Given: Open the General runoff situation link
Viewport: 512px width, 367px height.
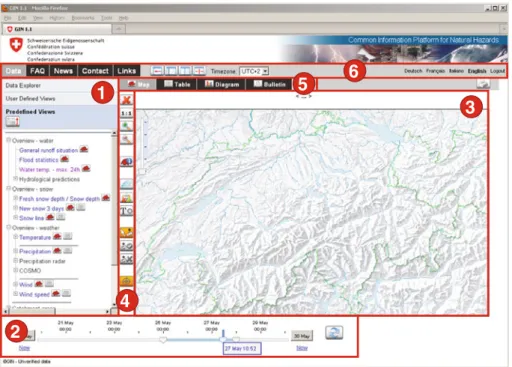Looking at the screenshot, I should (48, 150).
